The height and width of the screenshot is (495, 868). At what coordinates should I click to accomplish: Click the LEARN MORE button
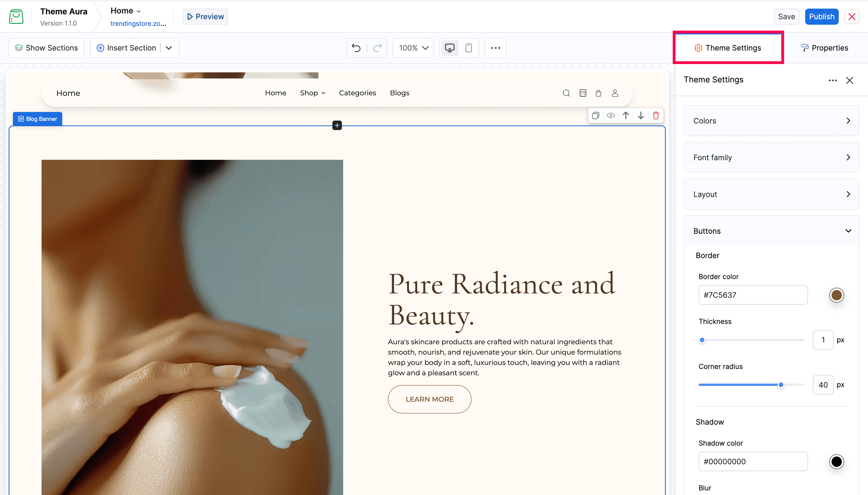coord(430,399)
